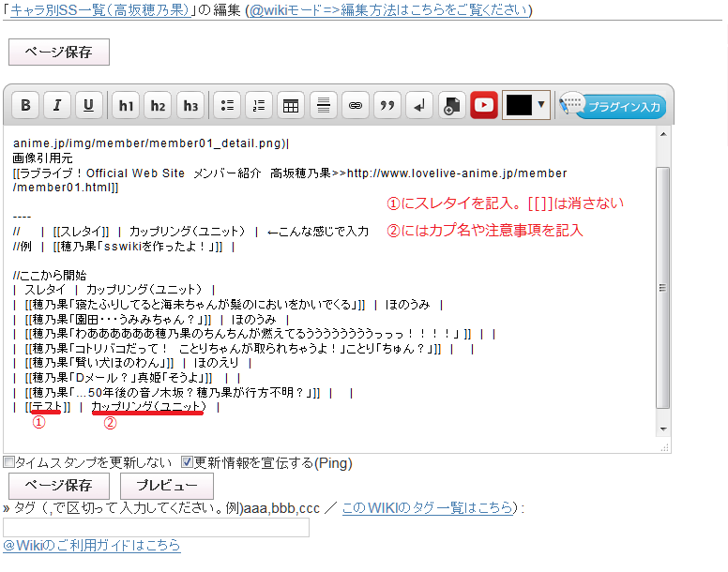Open the @Wikiのご利用ガイド link
The height and width of the screenshot is (572, 728).
pyautogui.click(x=91, y=546)
